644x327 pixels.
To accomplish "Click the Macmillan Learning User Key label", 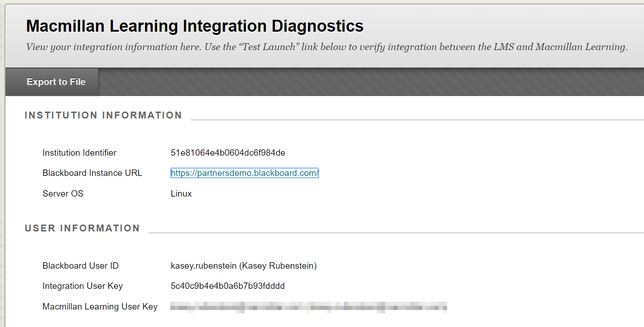I will pos(100,307).
